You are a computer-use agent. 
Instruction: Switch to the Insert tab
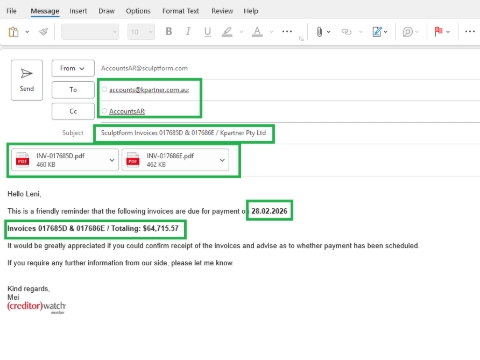tap(78, 11)
